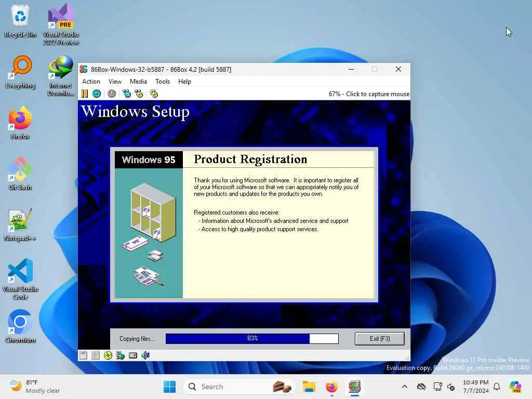Select the Recycle Bin desktop icon

point(20,21)
